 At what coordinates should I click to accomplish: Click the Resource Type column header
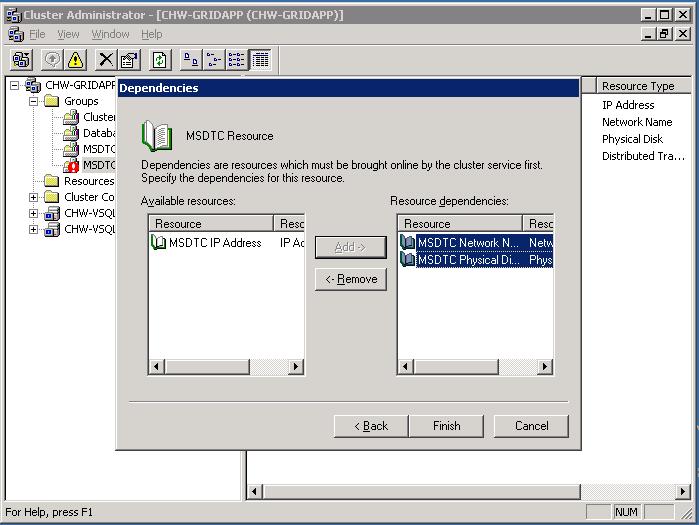pyautogui.click(x=644, y=86)
